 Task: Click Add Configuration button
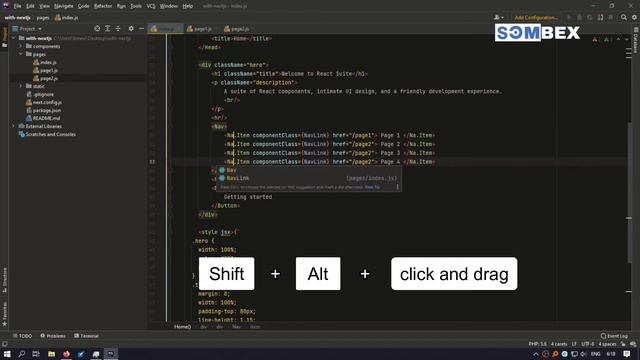(x=536, y=18)
